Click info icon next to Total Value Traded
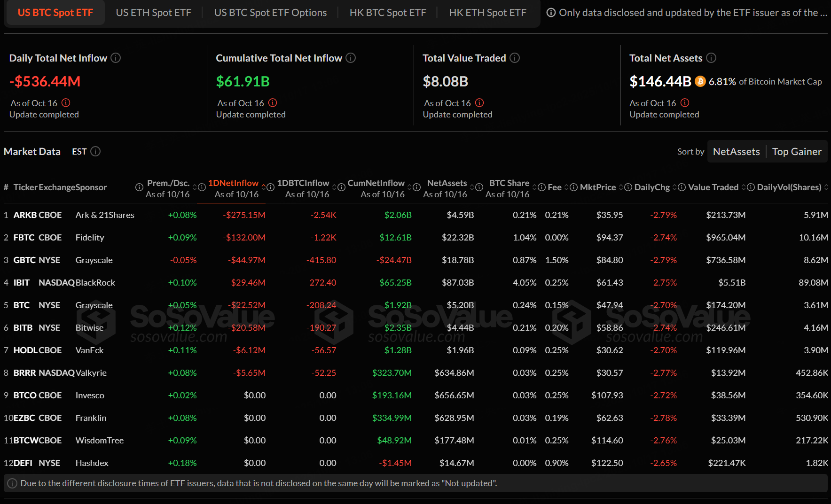The width and height of the screenshot is (831, 504). [515, 58]
